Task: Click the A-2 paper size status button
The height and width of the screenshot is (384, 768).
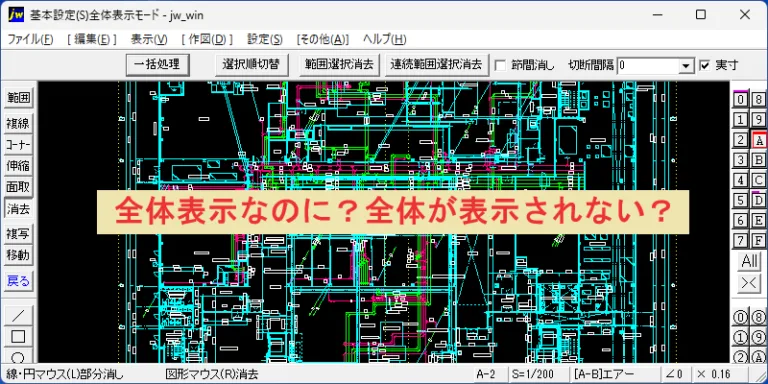Action: point(486,375)
